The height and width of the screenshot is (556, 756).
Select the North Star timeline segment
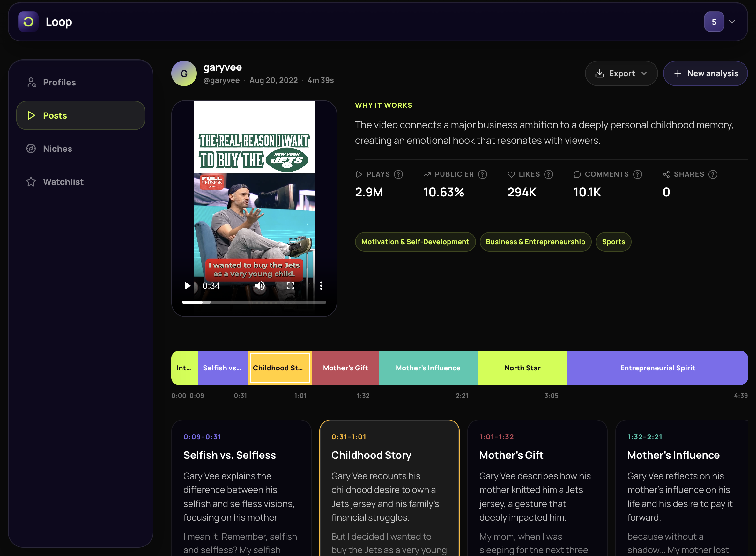(522, 368)
